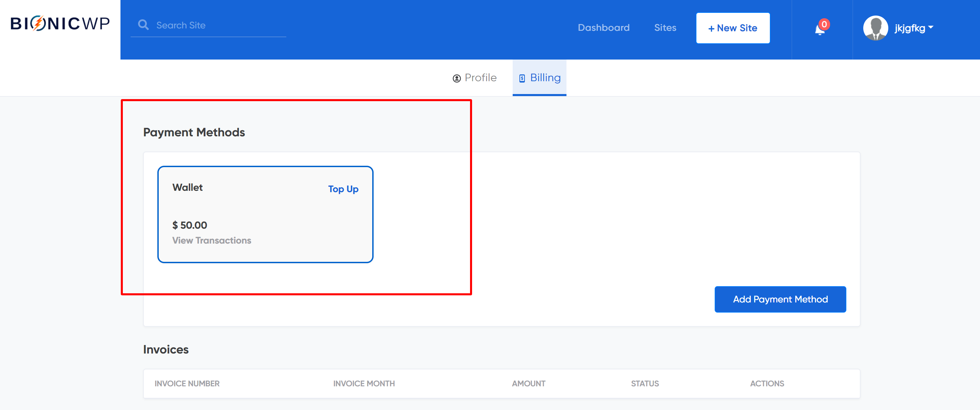
Task: Open Dashboard from the top navigation
Action: [603, 28]
